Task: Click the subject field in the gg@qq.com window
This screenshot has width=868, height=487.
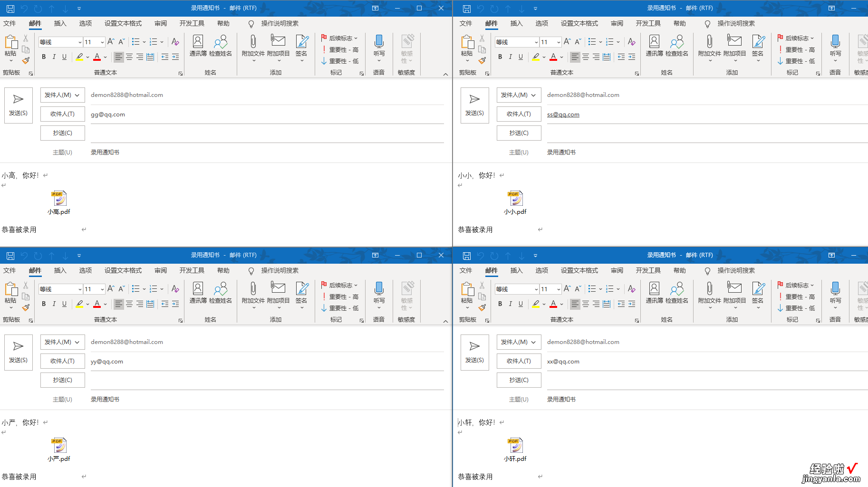Action: click(267, 153)
